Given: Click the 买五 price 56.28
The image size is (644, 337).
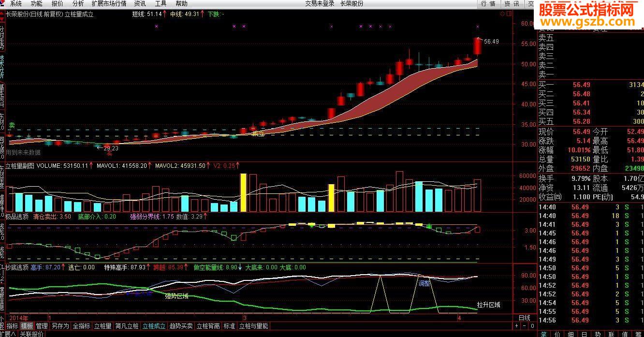Looking at the screenshot, I should tap(581, 121).
